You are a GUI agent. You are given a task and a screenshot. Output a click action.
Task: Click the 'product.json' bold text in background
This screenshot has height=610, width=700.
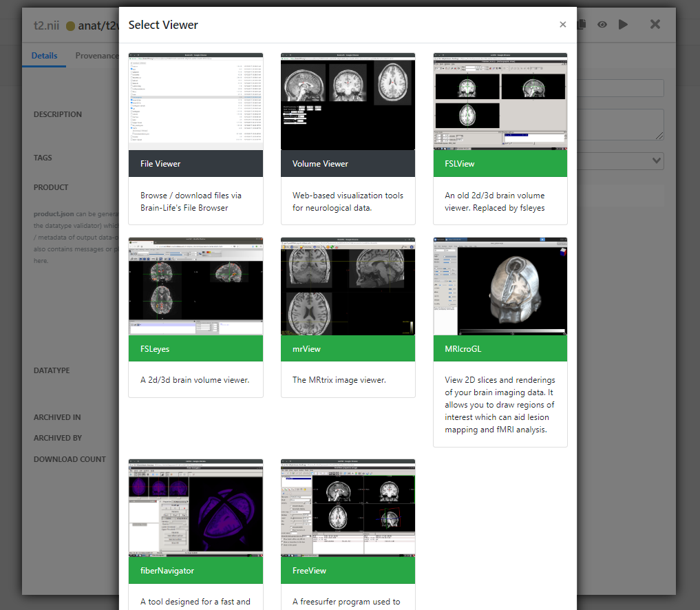(54, 214)
